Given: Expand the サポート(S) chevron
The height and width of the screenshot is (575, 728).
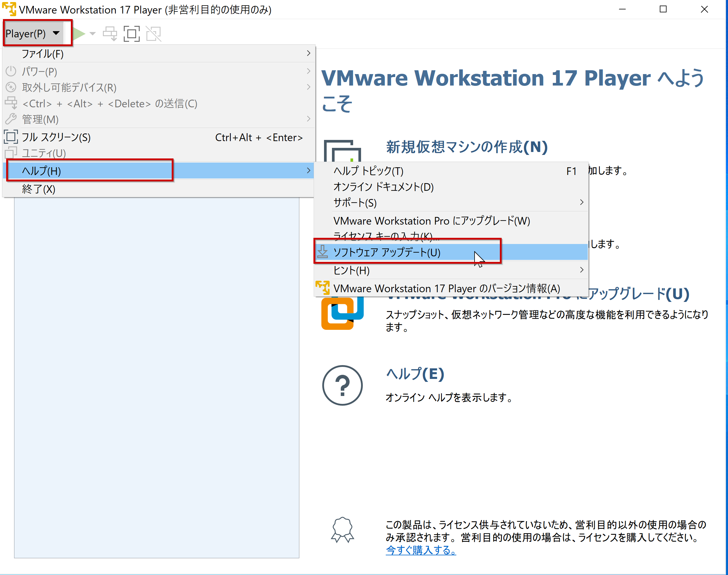Looking at the screenshot, I should tap(582, 202).
